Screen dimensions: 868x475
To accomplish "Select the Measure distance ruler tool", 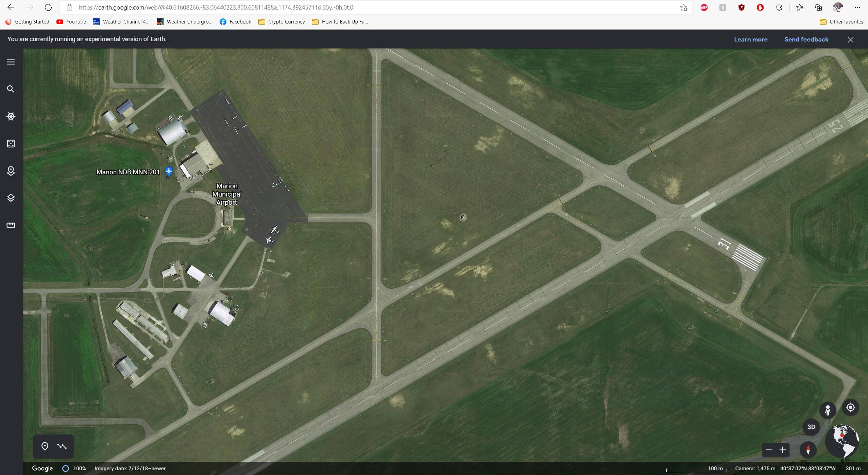I will point(11,225).
